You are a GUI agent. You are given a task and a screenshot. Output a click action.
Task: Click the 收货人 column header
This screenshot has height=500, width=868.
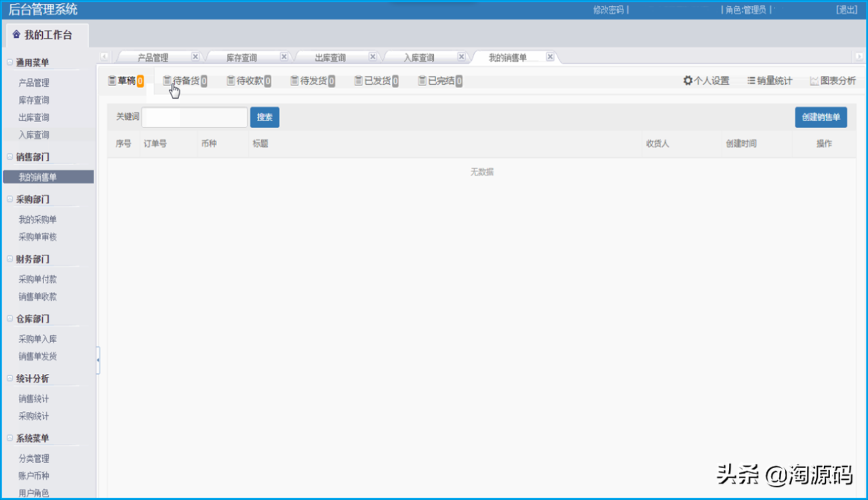(x=658, y=144)
